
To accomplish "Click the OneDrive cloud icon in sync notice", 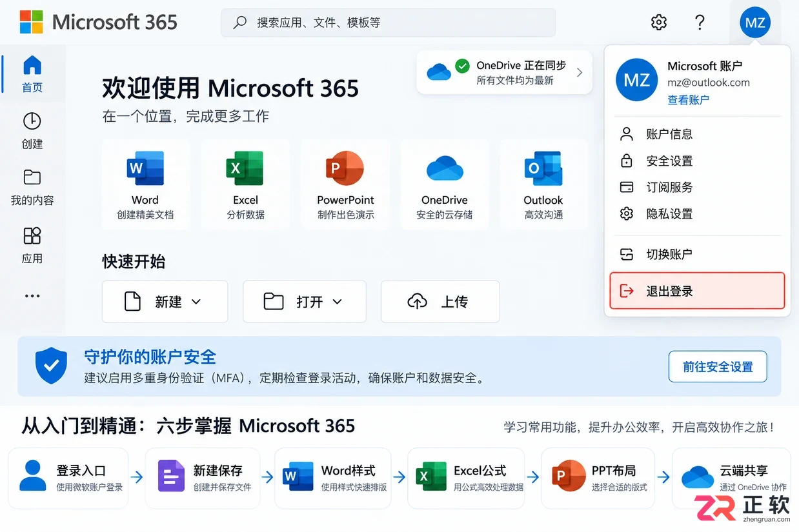I will (x=439, y=72).
